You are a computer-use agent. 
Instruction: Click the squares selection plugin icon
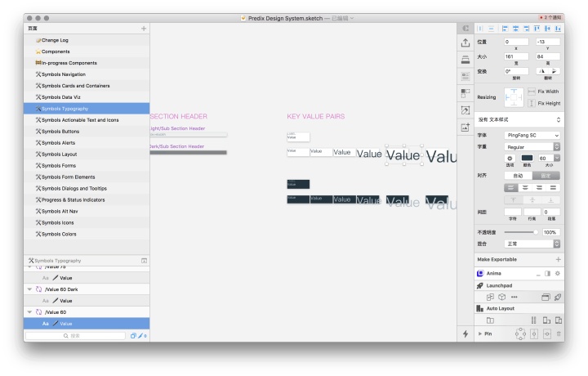click(x=465, y=93)
